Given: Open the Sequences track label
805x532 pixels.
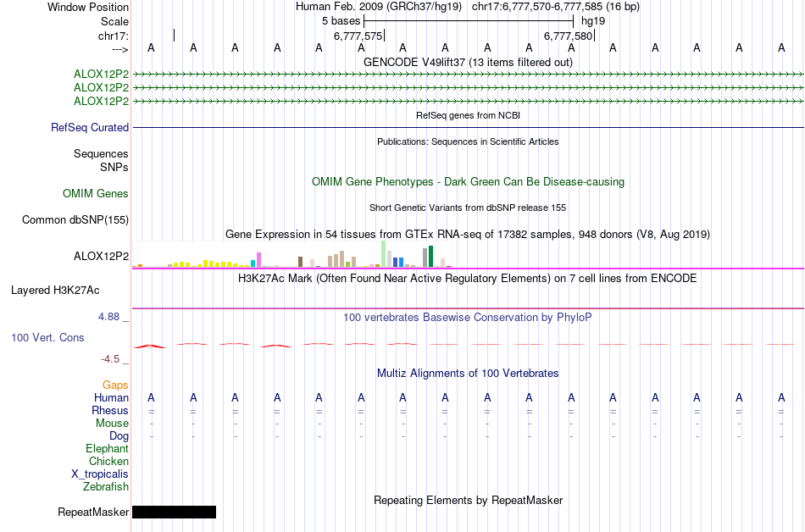Looking at the screenshot, I should 101,154.
